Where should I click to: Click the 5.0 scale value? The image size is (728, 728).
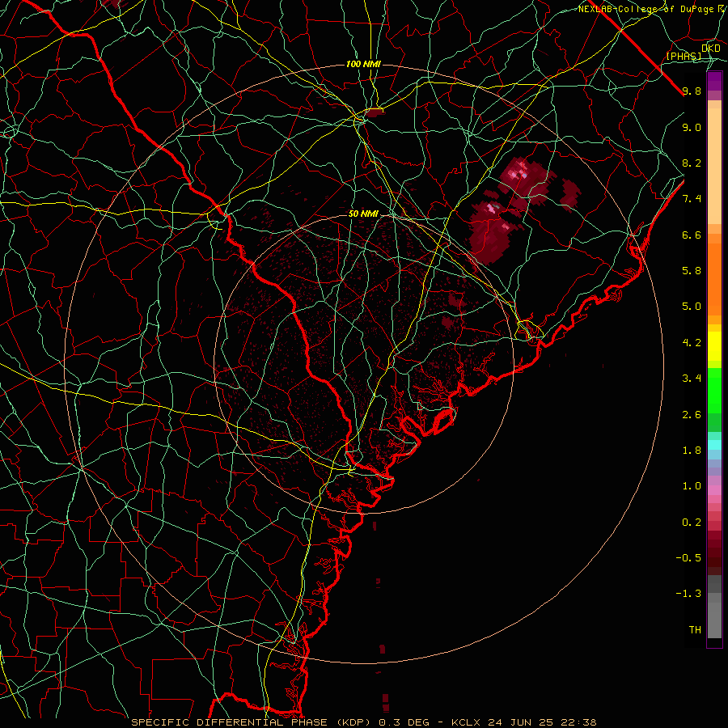tap(692, 307)
